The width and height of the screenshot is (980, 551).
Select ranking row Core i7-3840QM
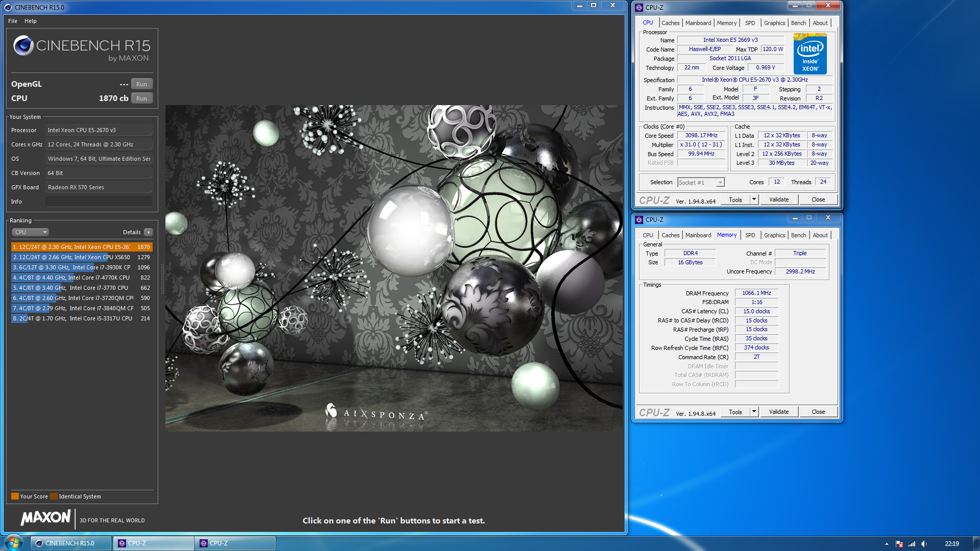[82, 308]
